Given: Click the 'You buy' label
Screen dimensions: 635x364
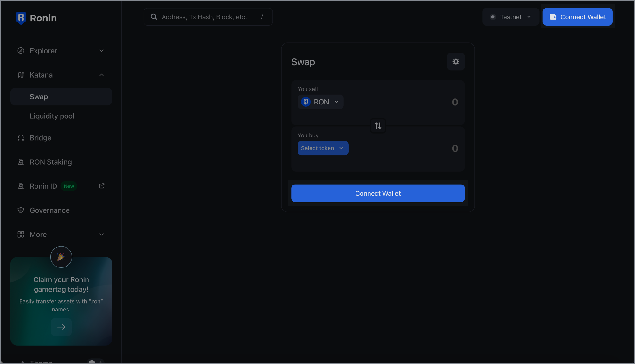Looking at the screenshot, I should (x=308, y=135).
